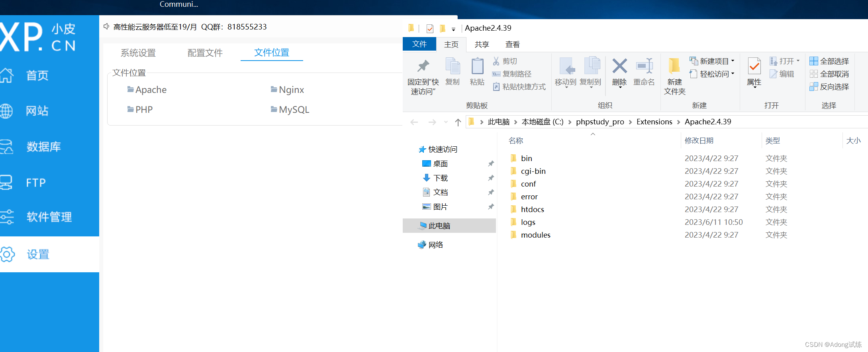Click the Explorer up-one-level arrow
The width and height of the screenshot is (868, 352).
click(458, 122)
